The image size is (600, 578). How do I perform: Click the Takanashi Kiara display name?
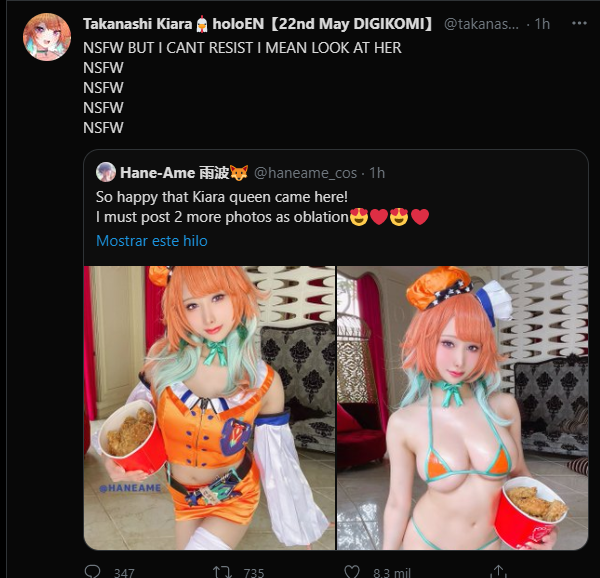pos(137,24)
